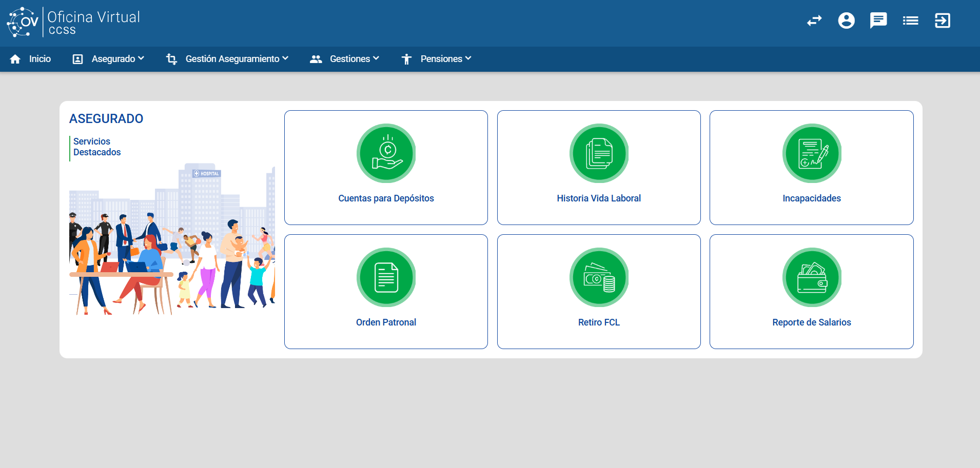This screenshot has width=980, height=468.
Task: Expand the Gestiones dropdown menu
Action: tap(344, 59)
